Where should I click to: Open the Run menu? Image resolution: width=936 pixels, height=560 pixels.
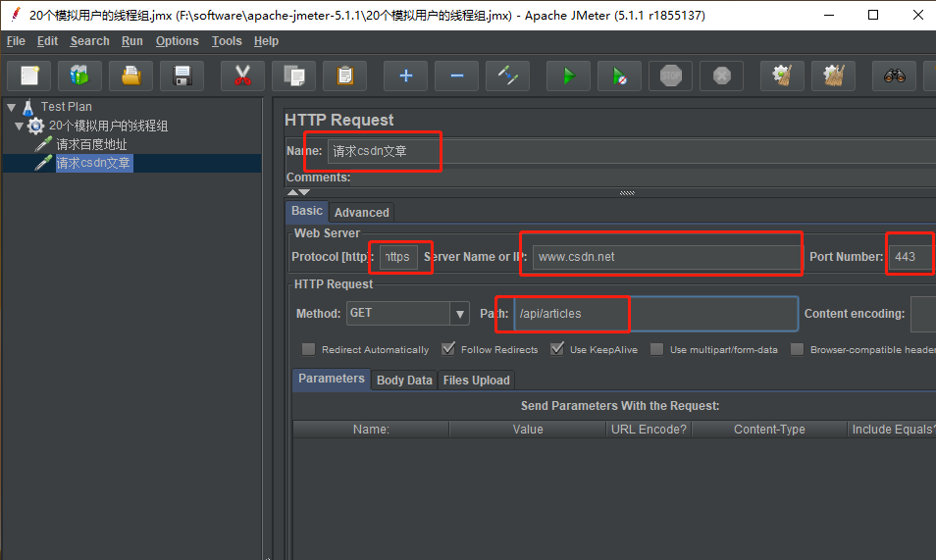[x=131, y=41]
